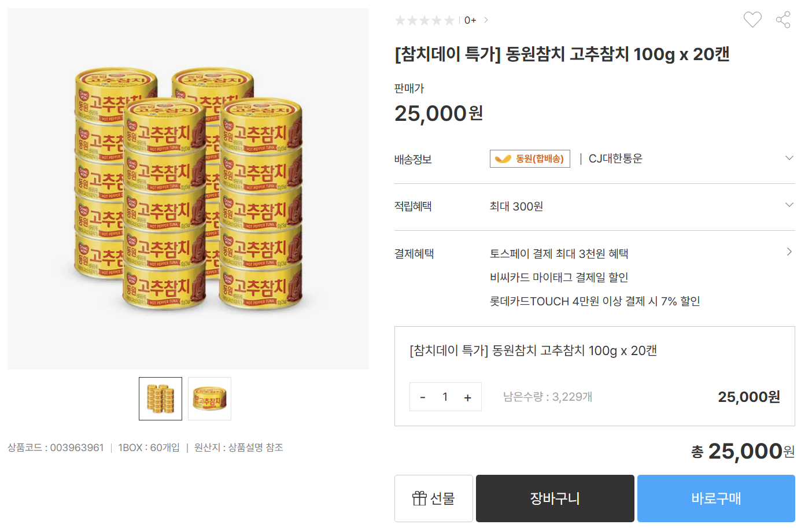
Task: Click the 롯데카드TOUCH 7% discount text
Action: 595,301
